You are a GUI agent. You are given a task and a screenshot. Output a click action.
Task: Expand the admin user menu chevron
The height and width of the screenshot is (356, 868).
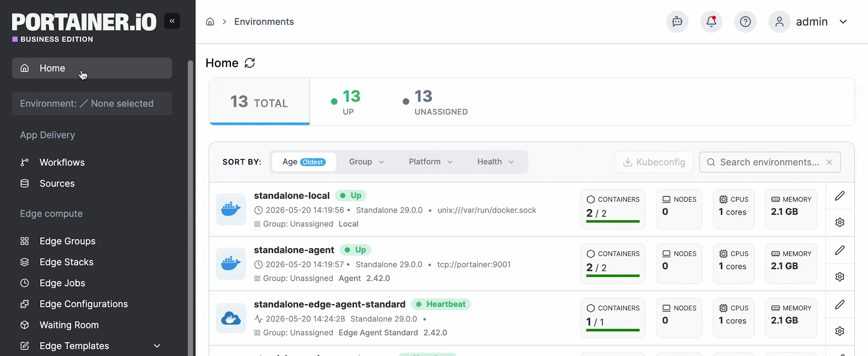[843, 22]
